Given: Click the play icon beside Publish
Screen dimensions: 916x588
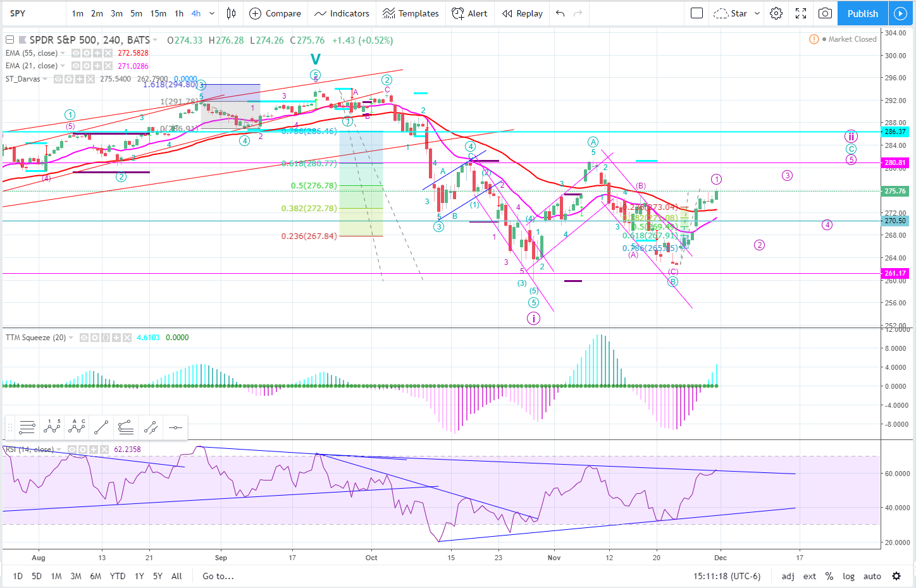Looking at the screenshot, I should 900,13.
